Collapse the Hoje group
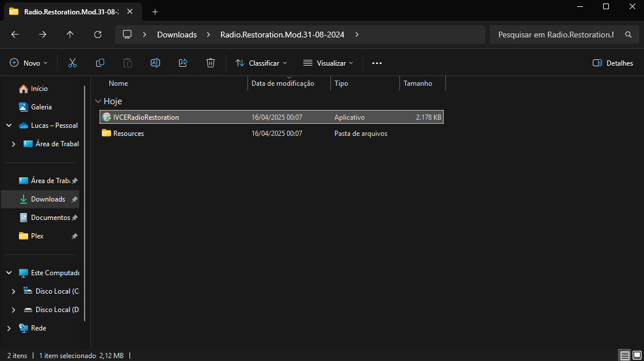This screenshot has height=361, width=644. pos(98,101)
